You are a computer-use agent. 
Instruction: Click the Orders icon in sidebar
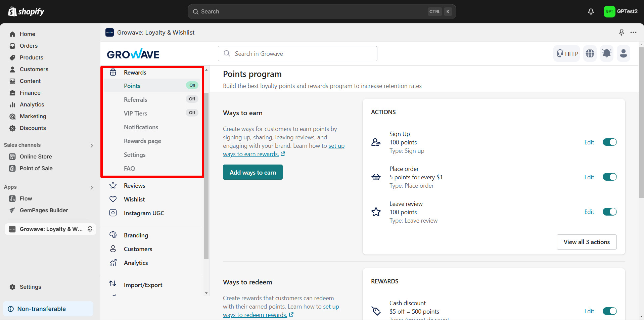pos(12,46)
